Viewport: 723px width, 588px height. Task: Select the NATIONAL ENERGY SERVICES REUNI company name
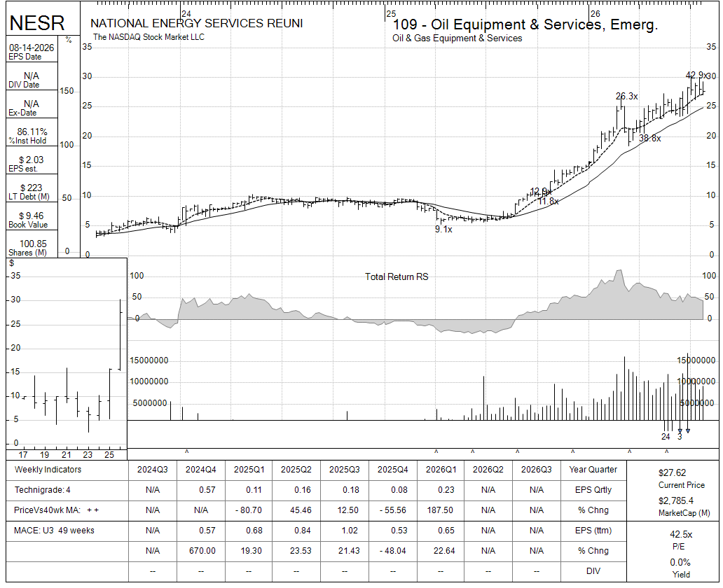coord(196,23)
